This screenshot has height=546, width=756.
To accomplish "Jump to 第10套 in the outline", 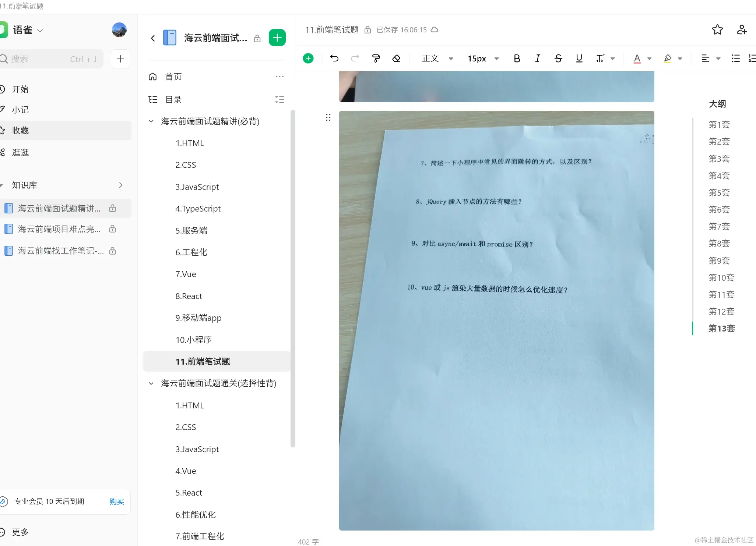I will [721, 277].
